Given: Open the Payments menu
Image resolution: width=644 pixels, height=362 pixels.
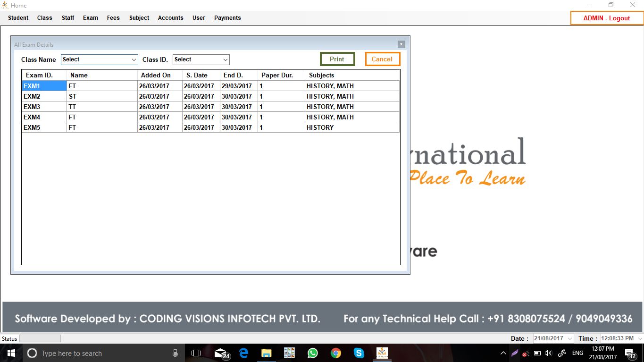Looking at the screenshot, I should 227,18.
